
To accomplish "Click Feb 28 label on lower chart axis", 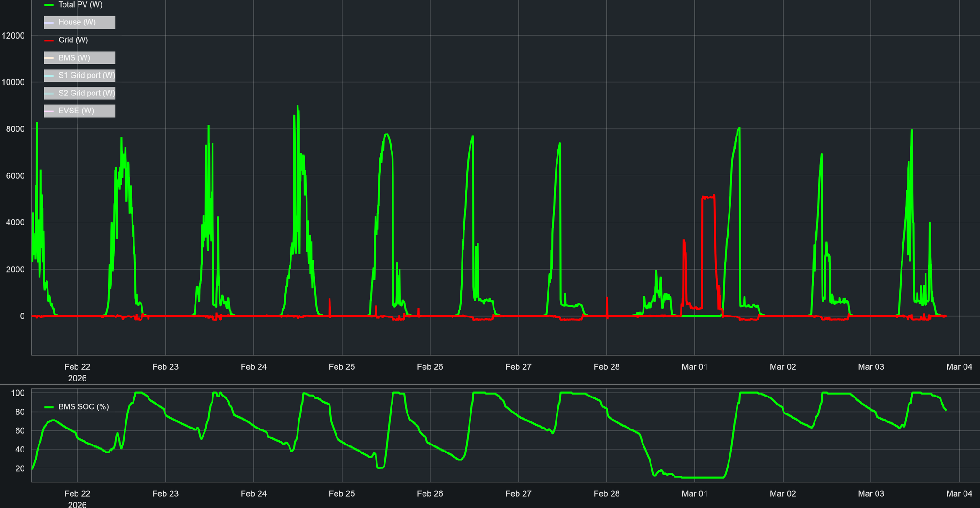I will (x=606, y=493).
